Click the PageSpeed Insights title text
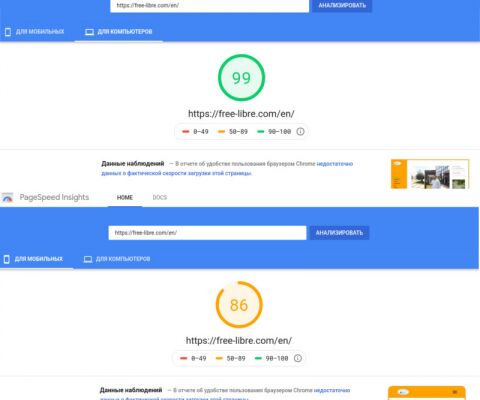 (x=54, y=197)
